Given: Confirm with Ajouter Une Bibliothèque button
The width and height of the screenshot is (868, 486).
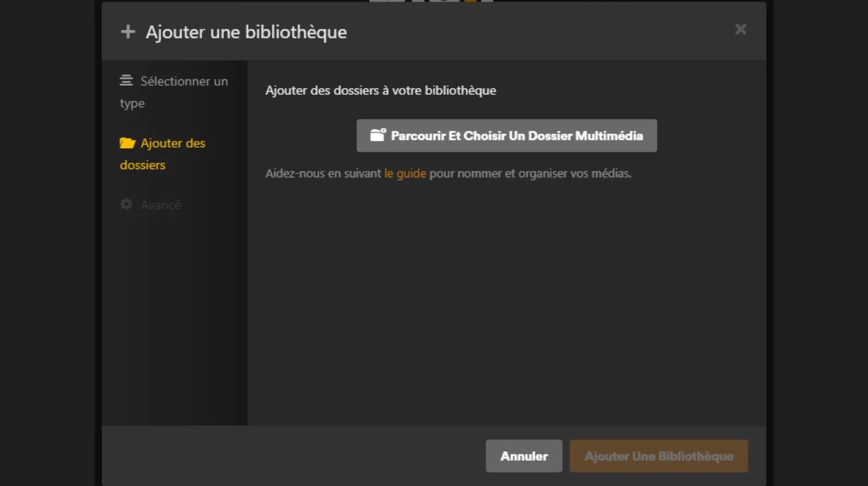Looking at the screenshot, I should click(659, 456).
